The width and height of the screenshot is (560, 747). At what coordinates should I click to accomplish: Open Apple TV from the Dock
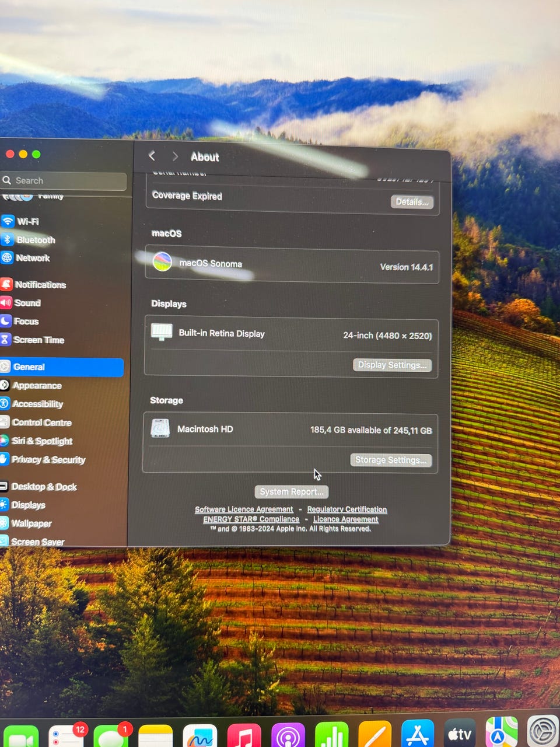[460, 732]
